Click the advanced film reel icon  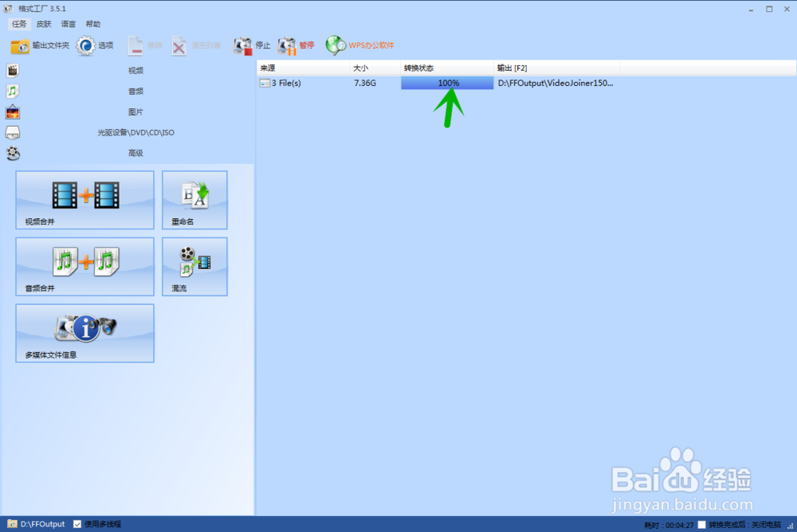pos(13,153)
